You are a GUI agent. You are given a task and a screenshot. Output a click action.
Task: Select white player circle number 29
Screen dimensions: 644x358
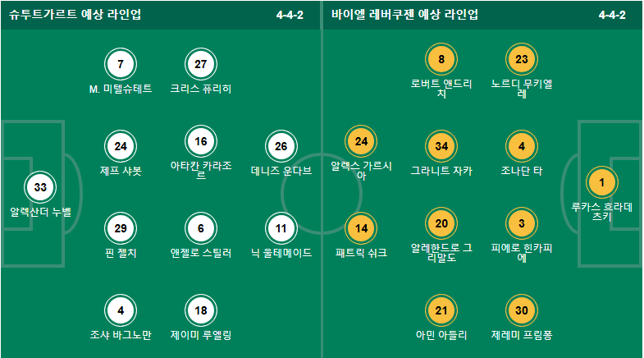point(121,228)
